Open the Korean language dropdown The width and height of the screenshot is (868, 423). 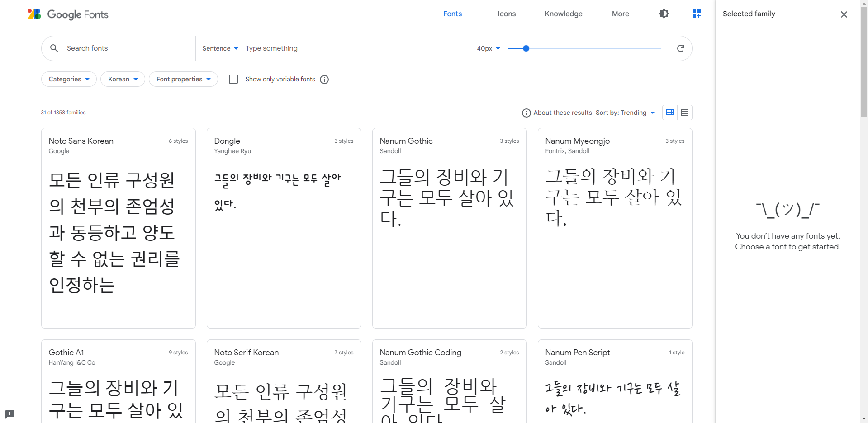point(123,79)
